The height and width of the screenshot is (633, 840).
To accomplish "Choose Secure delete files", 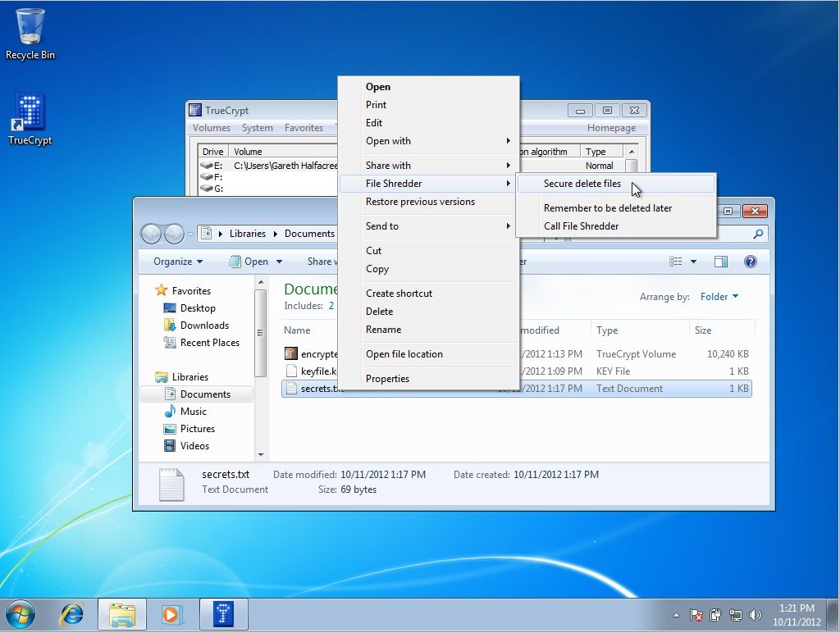I will [x=616, y=184].
